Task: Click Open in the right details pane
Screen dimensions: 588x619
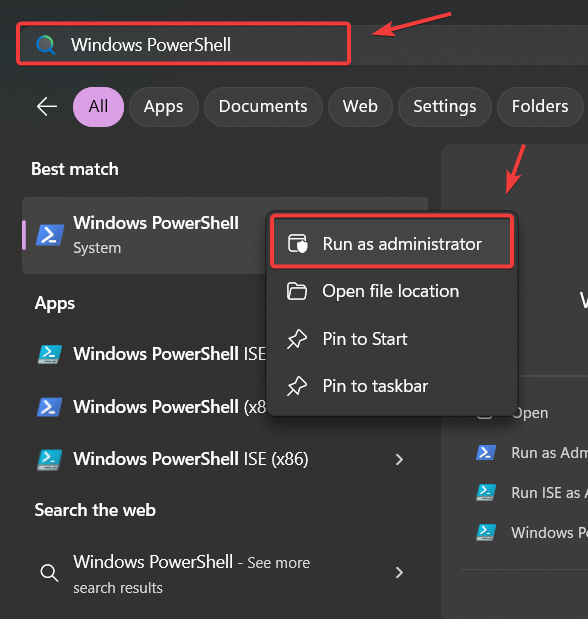Action: (529, 413)
